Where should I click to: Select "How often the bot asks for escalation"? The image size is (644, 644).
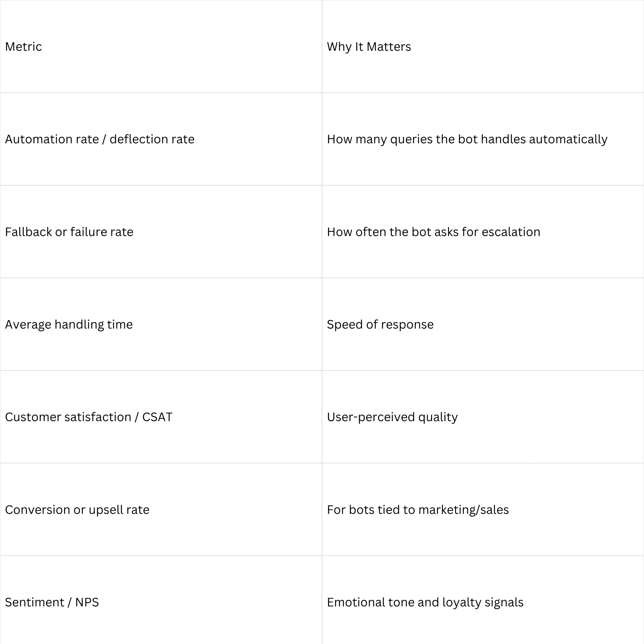point(433,232)
